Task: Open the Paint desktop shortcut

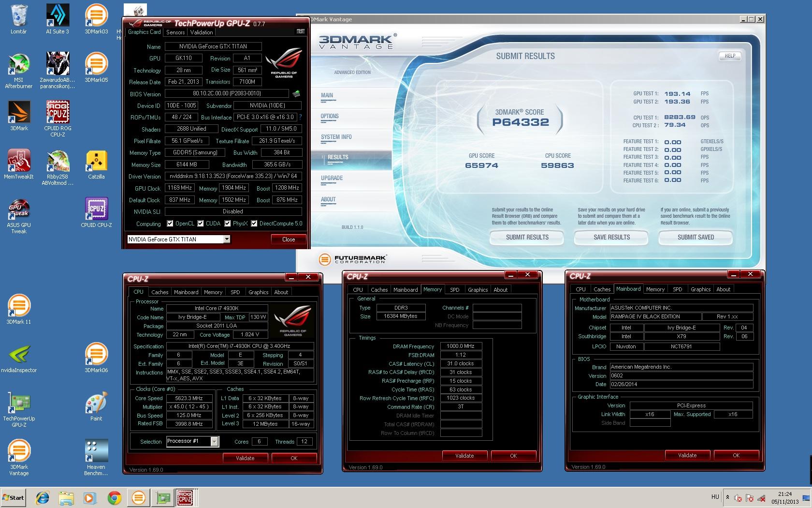Action: [x=96, y=406]
